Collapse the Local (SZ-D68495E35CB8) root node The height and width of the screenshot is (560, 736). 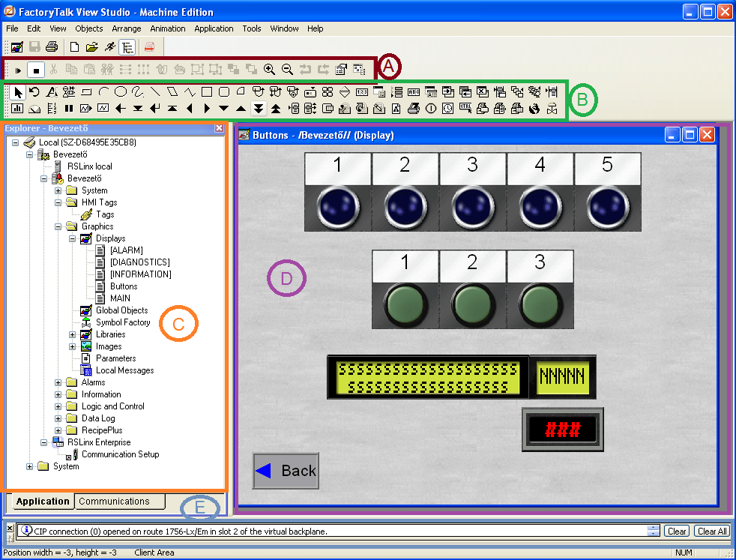(x=15, y=142)
